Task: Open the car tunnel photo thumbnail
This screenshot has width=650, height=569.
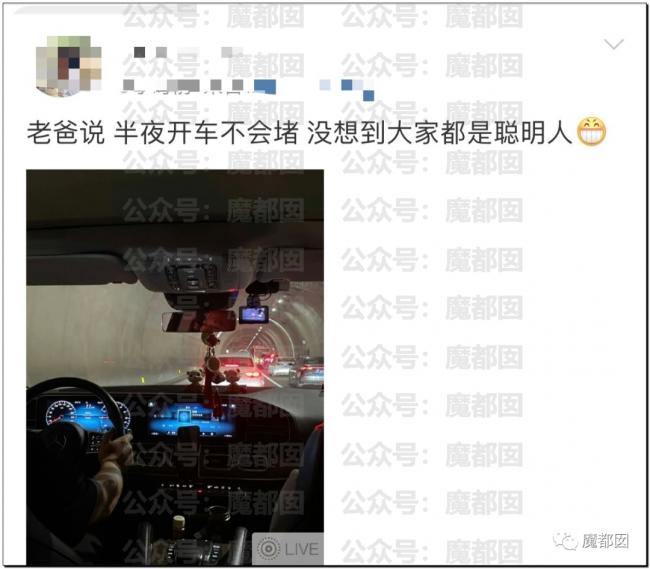Action: click(x=175, y=367)
